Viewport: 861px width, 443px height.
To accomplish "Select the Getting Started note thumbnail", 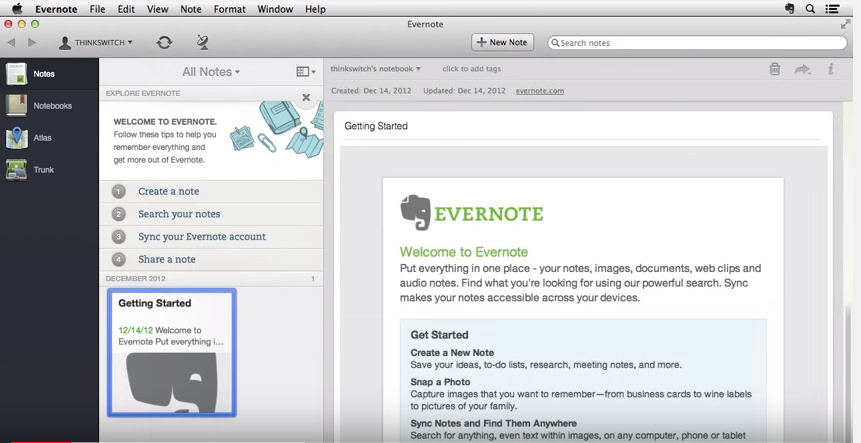I will [x=172, y=352].
